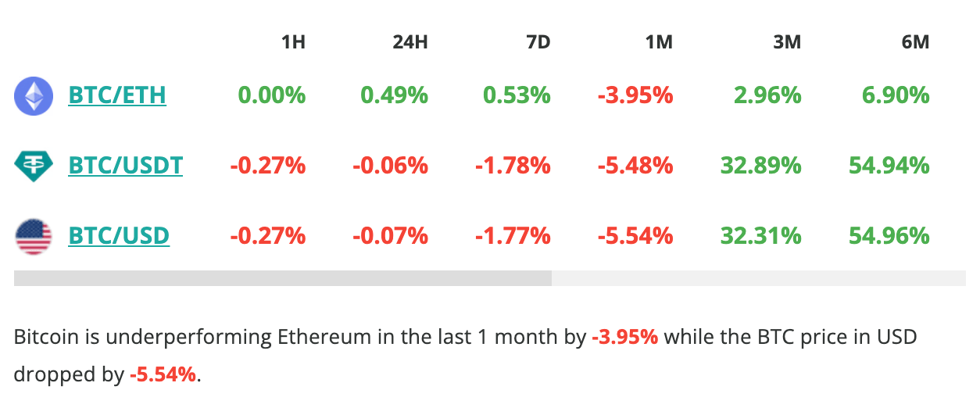The image size is (980, 415).
Task: Click the BTC/USD 6M value 54.96%
Action: (x=889, y=236)
